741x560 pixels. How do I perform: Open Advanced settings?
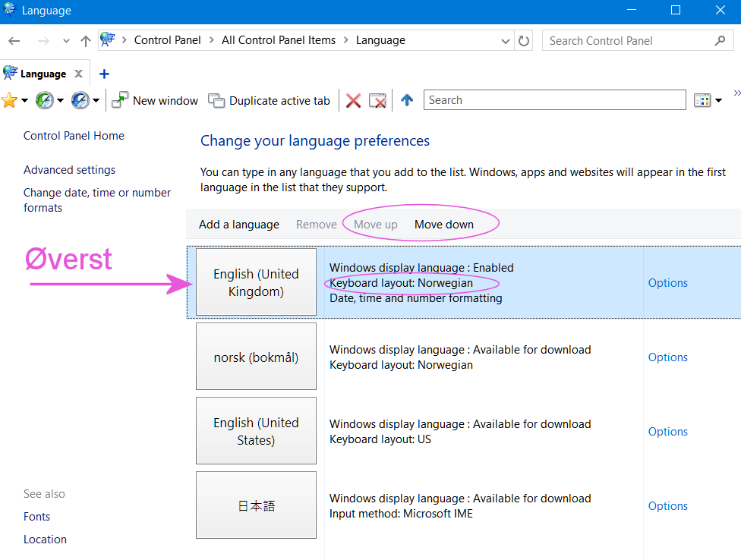[70, 170]
